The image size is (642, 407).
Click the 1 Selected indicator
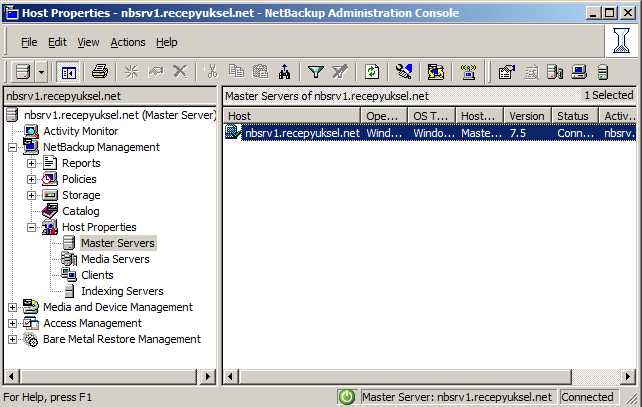tap(608, 95)
